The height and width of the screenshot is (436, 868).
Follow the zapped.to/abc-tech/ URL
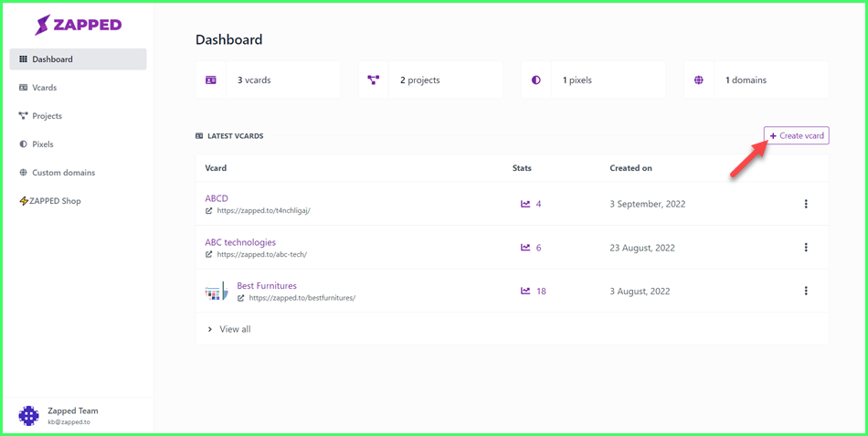pyautogui.click(x=262, y=254)
